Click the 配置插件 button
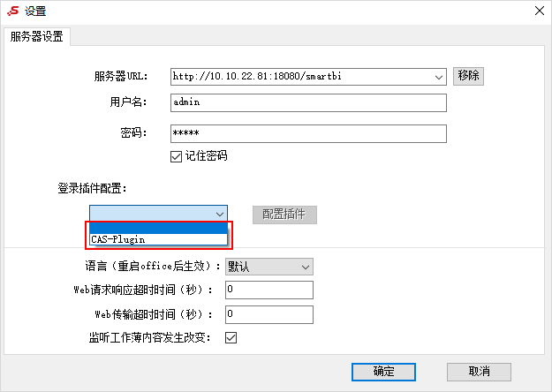 point(284,215)
